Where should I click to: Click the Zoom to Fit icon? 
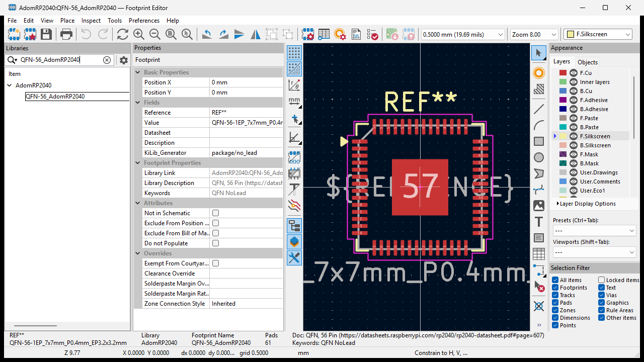[x=171, y=34]
